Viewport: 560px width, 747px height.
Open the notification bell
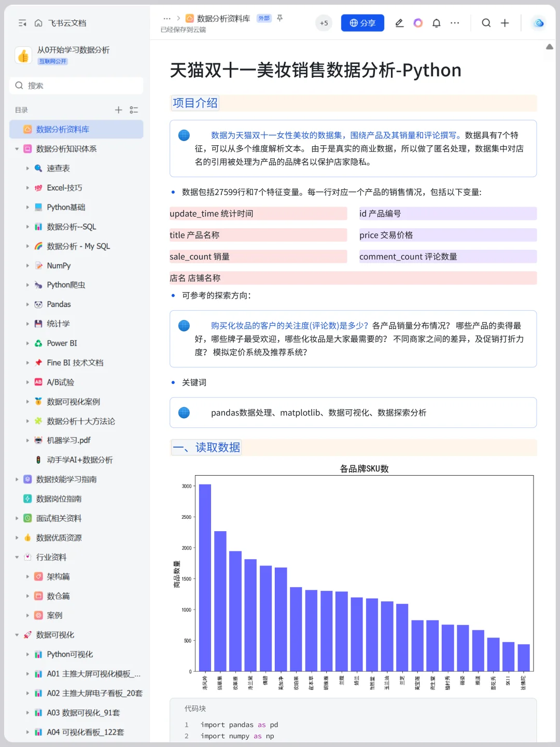point(437,23)
